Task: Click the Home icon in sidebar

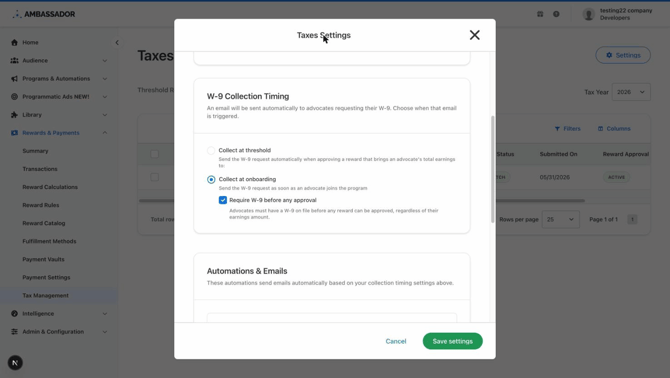Action: pos(15,42)
